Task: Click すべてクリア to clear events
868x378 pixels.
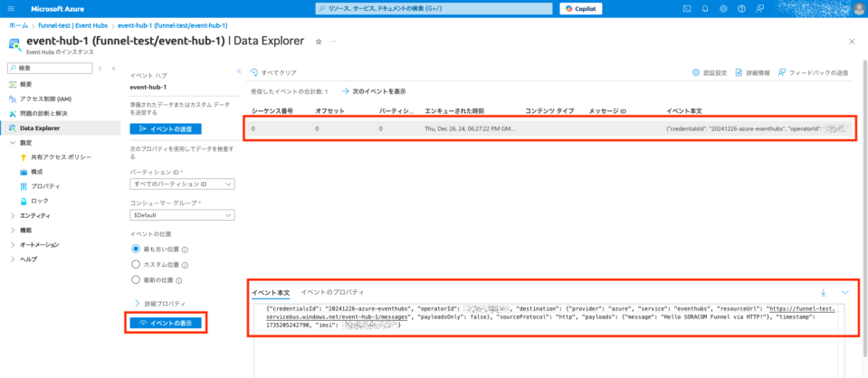Action: click(273, 72)
